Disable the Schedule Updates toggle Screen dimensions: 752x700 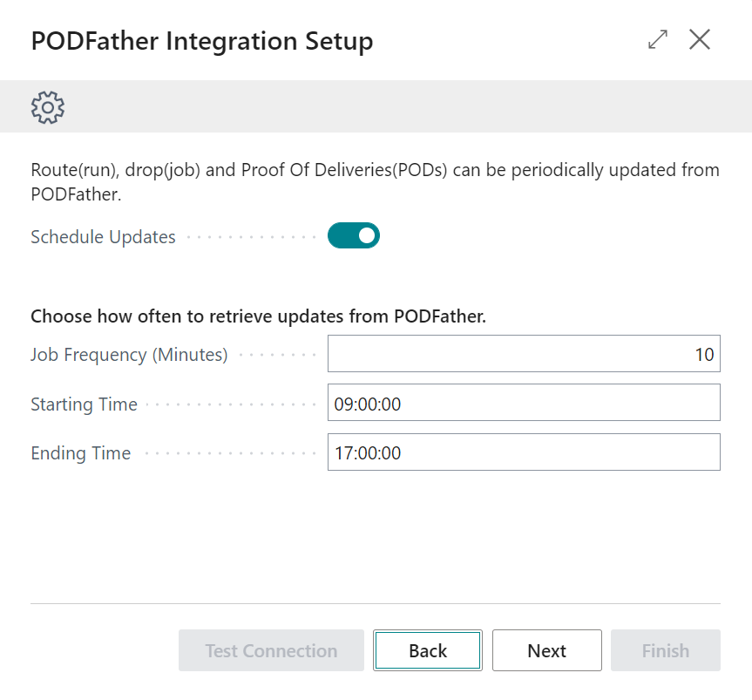click(354, 235)
